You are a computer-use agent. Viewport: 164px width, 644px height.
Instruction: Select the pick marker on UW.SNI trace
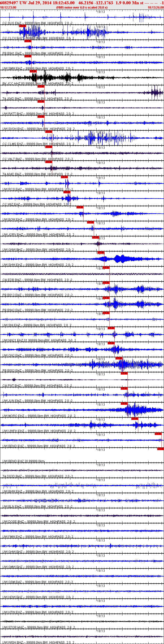(106, 313)
